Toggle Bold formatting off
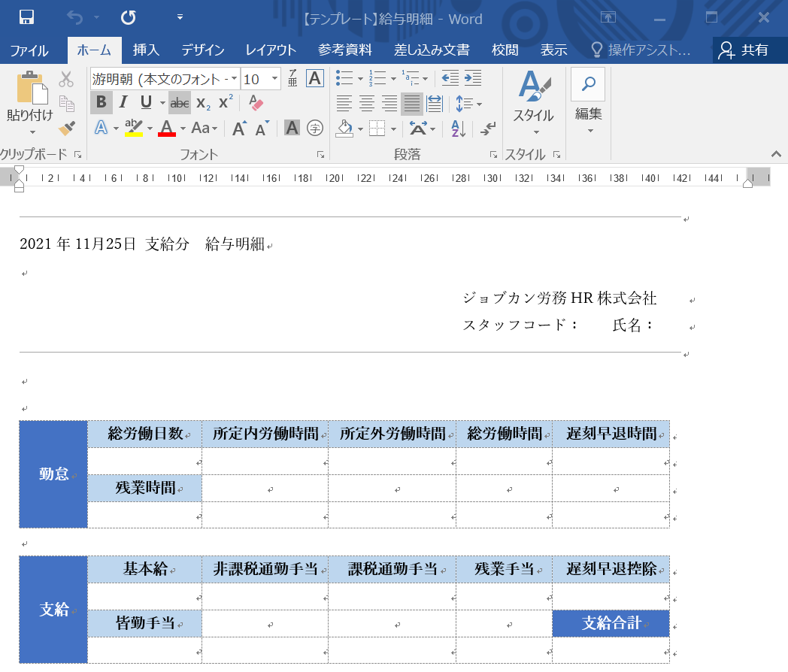Screen dimensions: 788x672 coord(102,103)
